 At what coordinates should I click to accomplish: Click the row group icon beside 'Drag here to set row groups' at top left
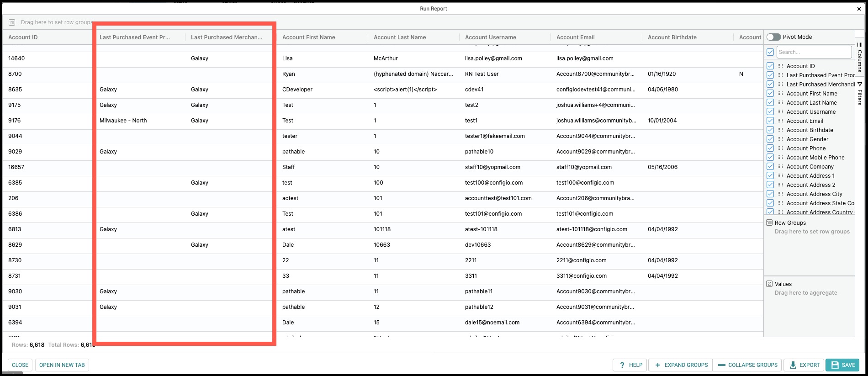pos(12,22)
